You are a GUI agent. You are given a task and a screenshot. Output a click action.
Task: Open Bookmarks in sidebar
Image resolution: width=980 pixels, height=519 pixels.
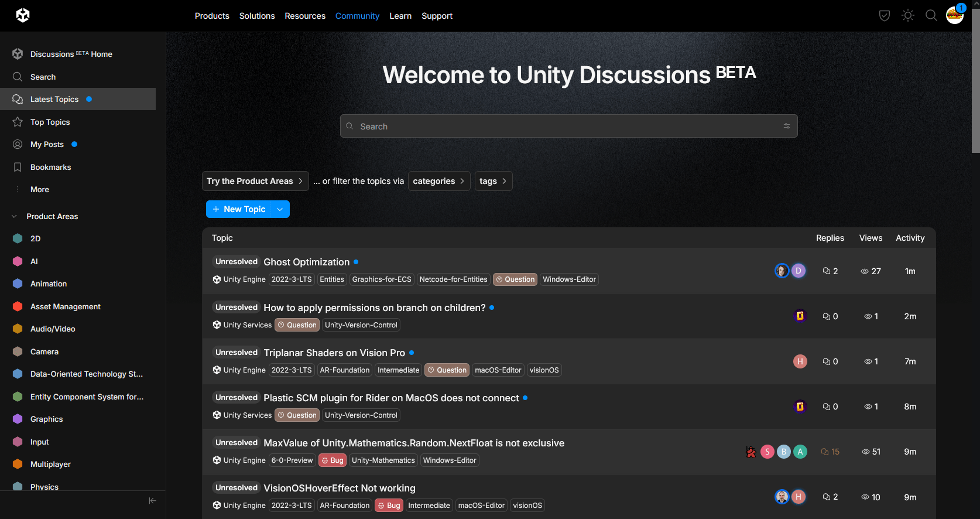click(x=78, y=167)
